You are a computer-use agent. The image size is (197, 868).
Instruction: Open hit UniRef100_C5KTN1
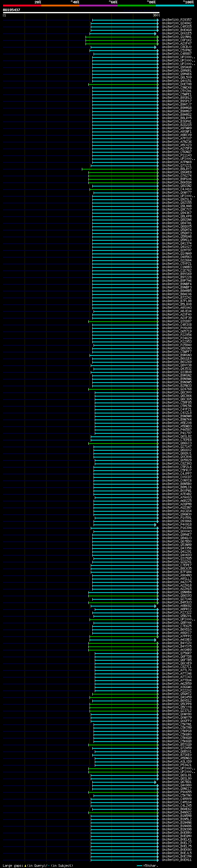[177, 724]
